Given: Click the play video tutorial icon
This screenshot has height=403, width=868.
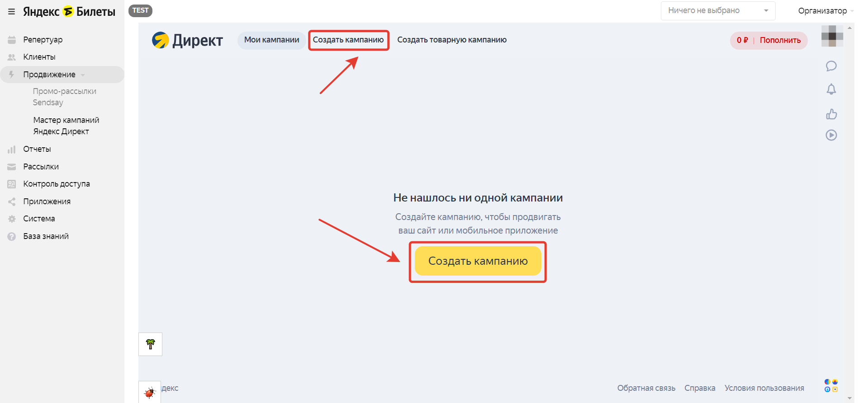Looking at the screenshot, I should click(x=831, y=135).
